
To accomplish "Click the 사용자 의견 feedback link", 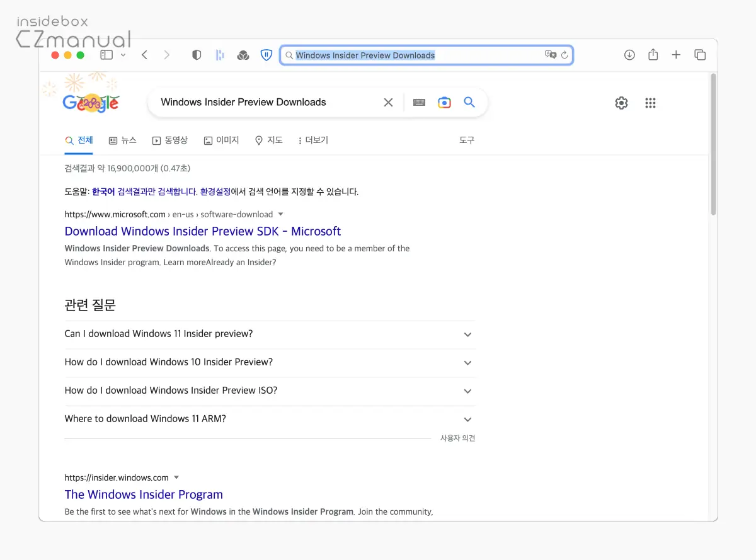I will 457,438.
